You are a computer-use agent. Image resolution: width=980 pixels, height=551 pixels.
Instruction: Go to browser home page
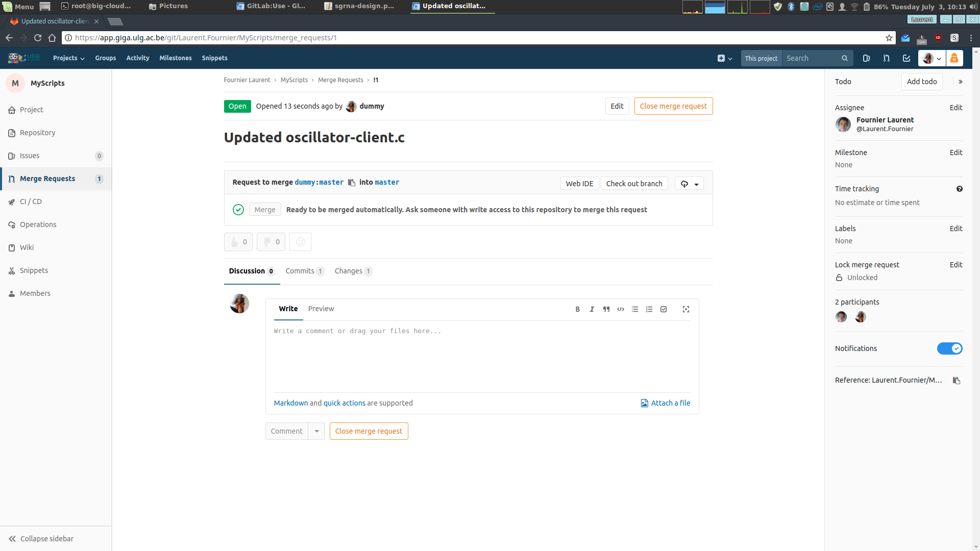coord(52,38)
